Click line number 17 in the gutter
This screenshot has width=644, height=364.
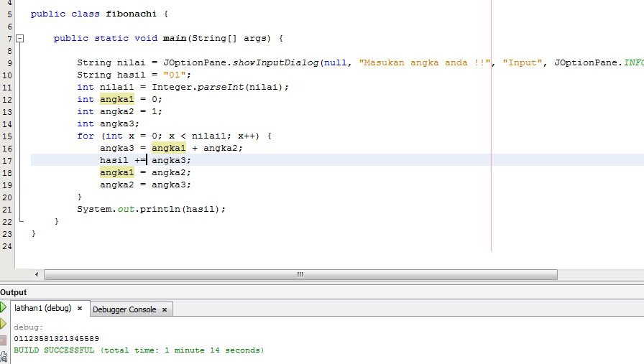[7, 161]
